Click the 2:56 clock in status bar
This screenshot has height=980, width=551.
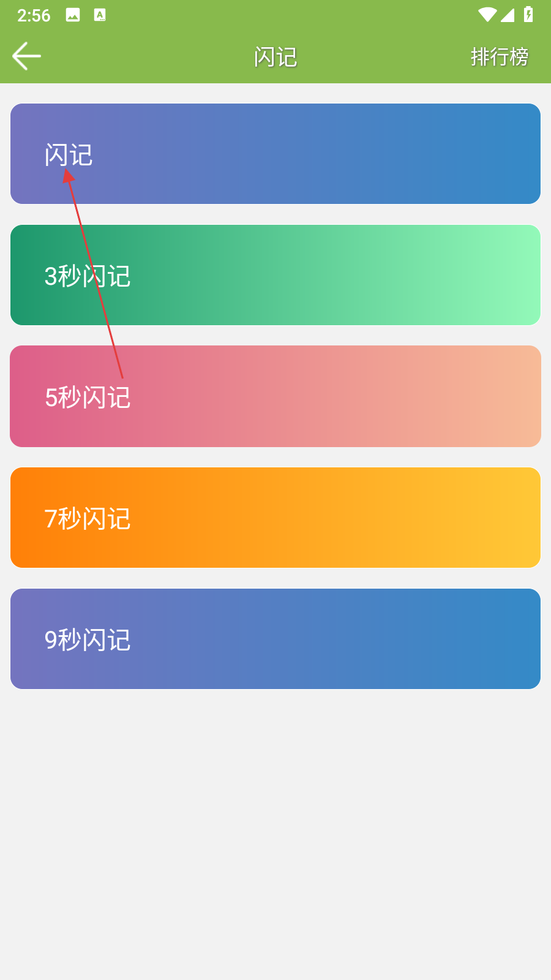(34, 15)
